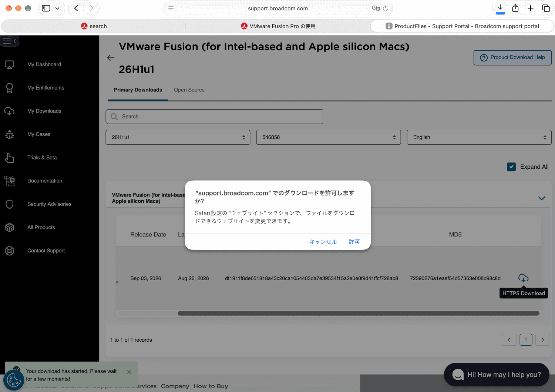Viewport: 555px width, 392px height.
Task: Click the cookie settings icon
Action: click(x=14, y=380)
